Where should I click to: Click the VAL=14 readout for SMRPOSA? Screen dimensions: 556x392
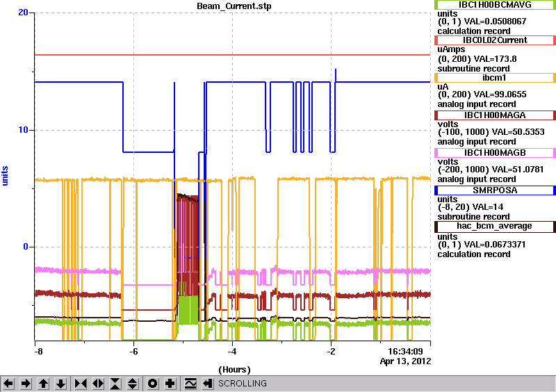(484, 207)
